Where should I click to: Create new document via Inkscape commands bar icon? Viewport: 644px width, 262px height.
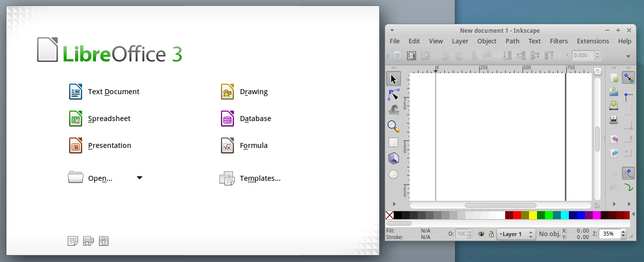point(614,78)
